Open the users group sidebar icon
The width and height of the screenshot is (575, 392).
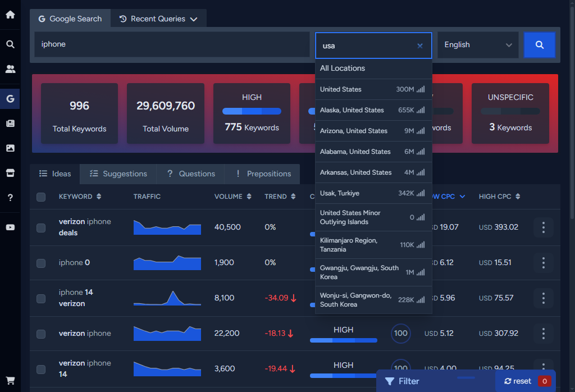pyautogui.click(x=10, y=69)
